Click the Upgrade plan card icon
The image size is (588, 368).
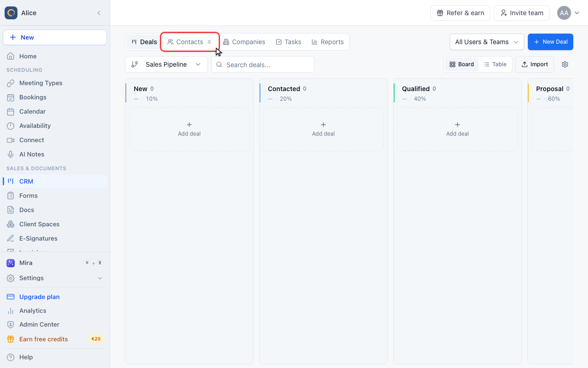click(11, 297)
